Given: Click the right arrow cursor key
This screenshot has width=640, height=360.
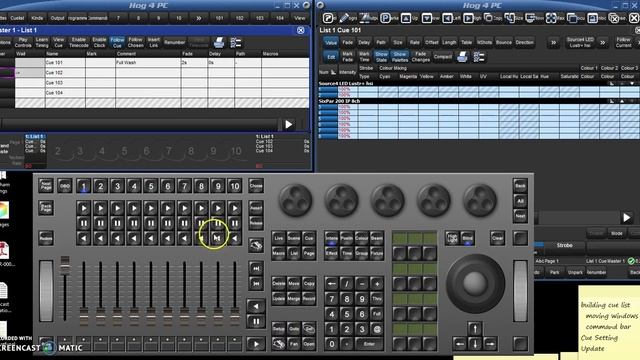Looking at the screenshot, I should [x=490, y=344].
